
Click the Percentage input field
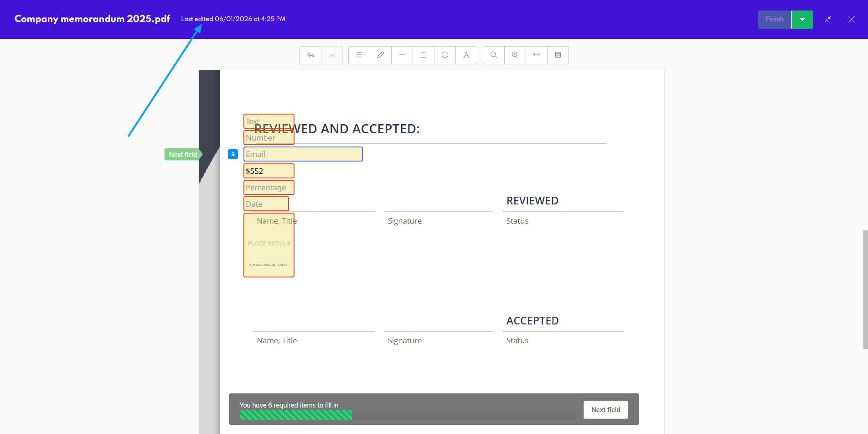coord(269,188)
